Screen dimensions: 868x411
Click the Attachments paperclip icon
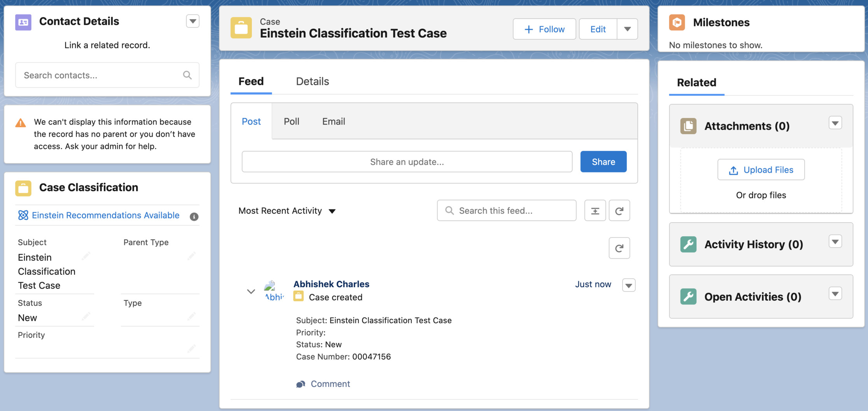pyautogui.click(x=688, y=126)
